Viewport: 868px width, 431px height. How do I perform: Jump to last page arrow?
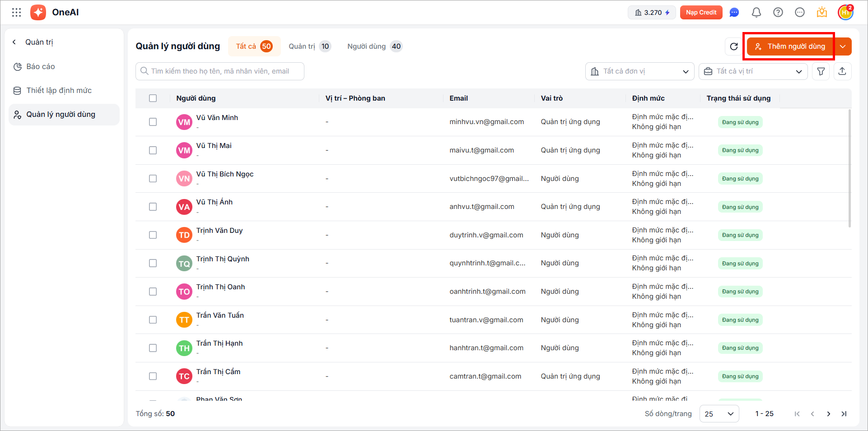(x=844, y=414)
